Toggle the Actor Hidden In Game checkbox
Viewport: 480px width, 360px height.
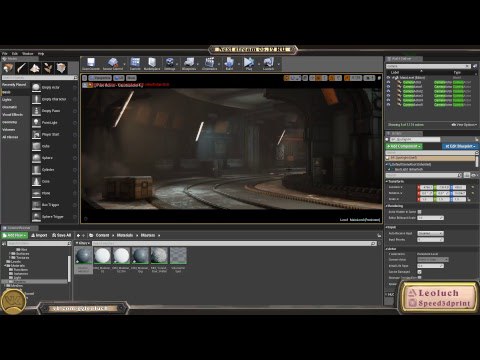419,212
